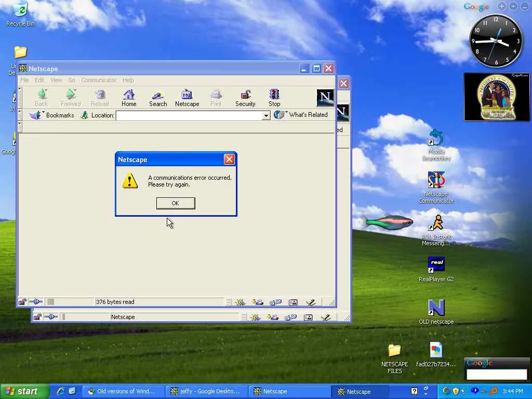The width and height of the screenshot is (532, 399).
Task: Click the lock icon in the rear Netscape window status bar
Action: (37, 317)
